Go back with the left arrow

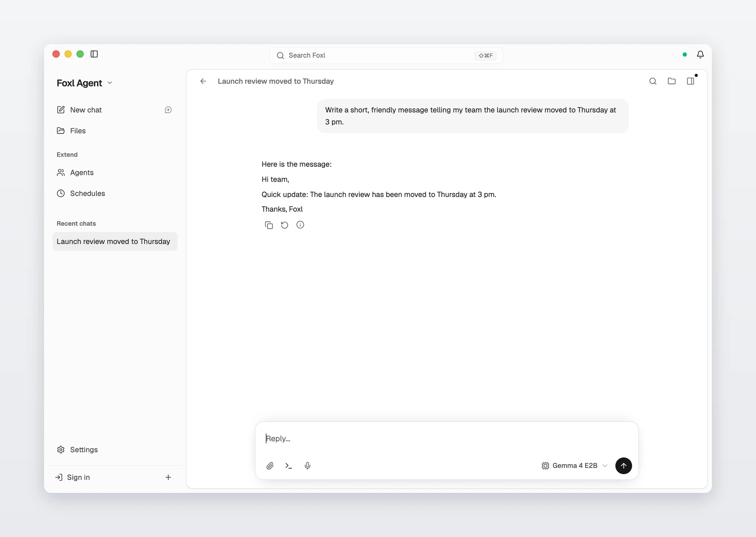(203, 81)
